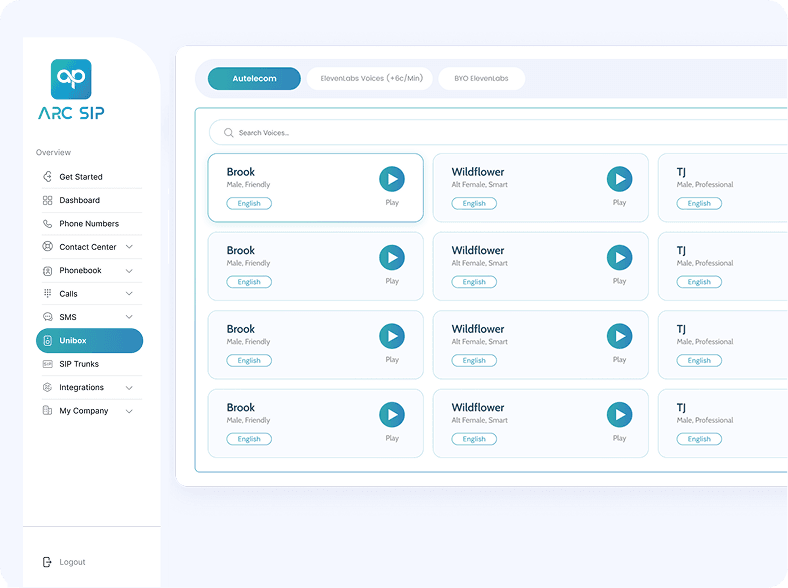The height and width of the screenshot is (588, 788).
Task: Select the SIP Trunks icon in sidebar
Action: coord(48,364)
